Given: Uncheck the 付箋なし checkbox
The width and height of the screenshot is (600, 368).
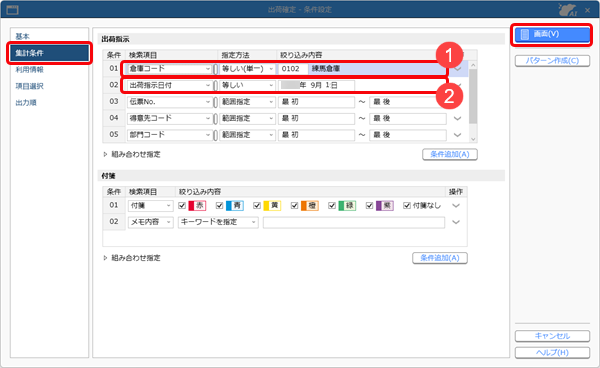Looking at the screenshot, I should pos(407,206).
